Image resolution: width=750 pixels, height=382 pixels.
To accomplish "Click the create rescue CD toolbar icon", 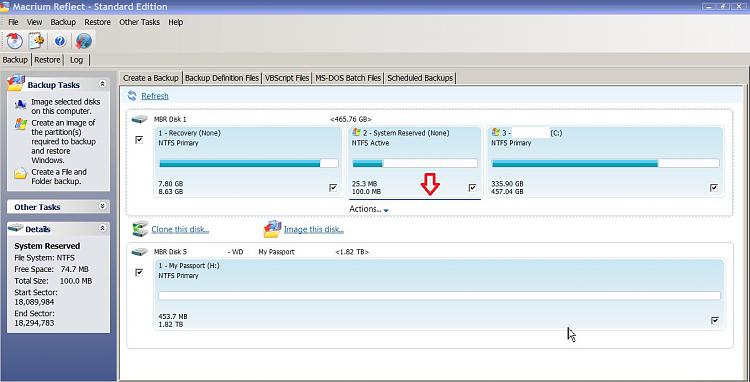I will click(15, 41).
